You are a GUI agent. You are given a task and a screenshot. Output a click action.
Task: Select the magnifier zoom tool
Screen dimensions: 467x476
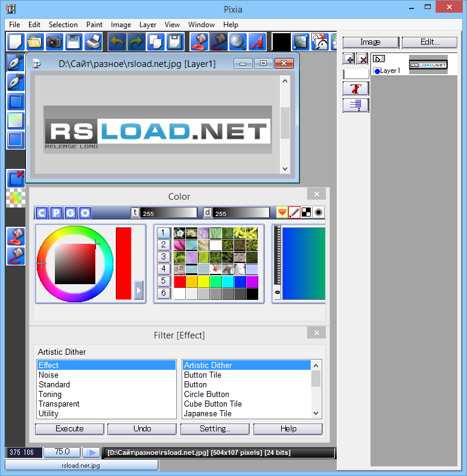(238, 42)
